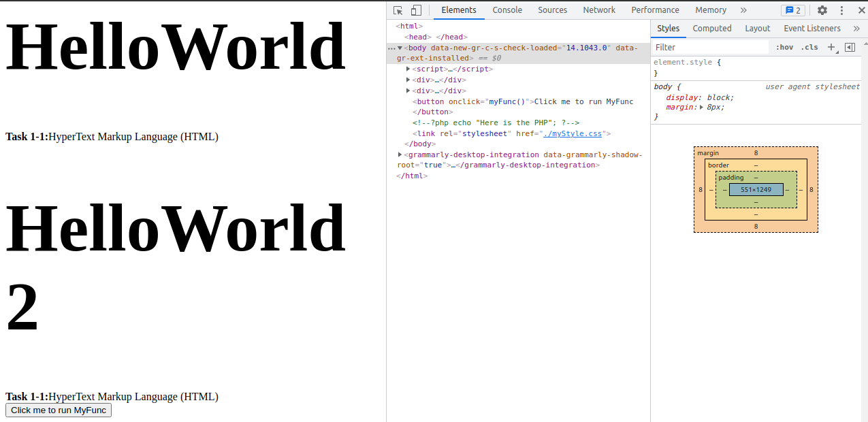Image resolution: width=868 pixels, height=422 pixels.
Task: Collapse the body element node
Action: tap(400, 48)
